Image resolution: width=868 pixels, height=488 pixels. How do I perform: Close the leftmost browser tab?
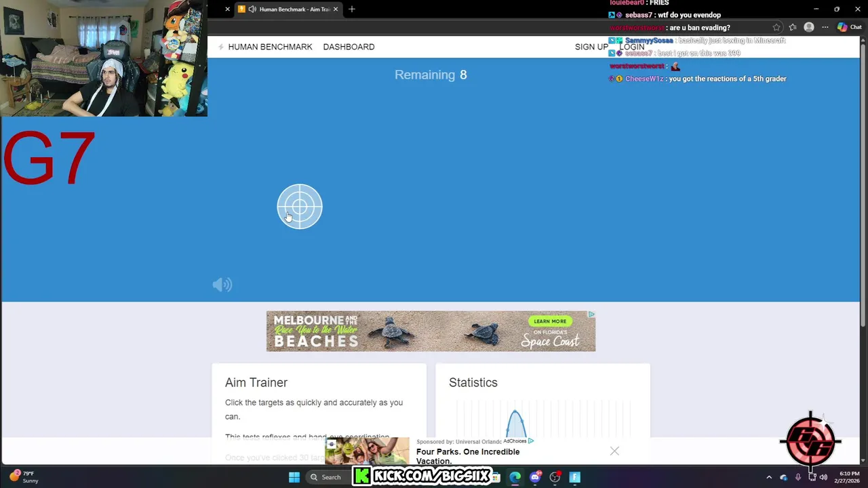pyautogui.click(x=227, y=9)
